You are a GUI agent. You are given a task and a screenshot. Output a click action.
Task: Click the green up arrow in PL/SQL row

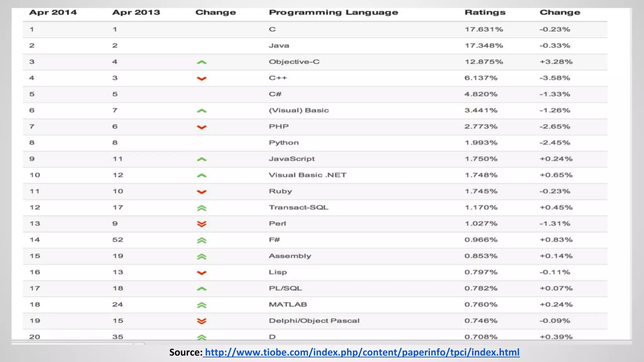point(202,289)
